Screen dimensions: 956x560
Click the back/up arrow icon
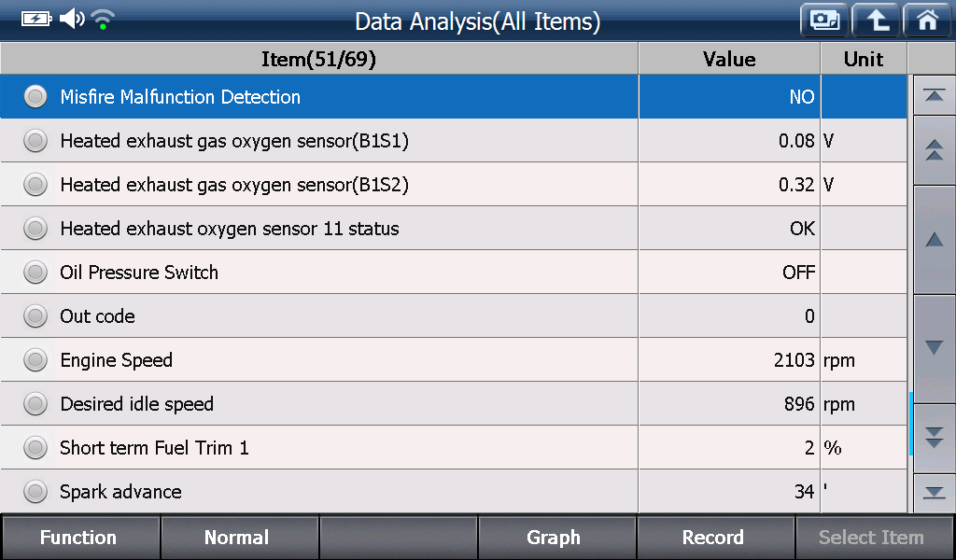876,21
